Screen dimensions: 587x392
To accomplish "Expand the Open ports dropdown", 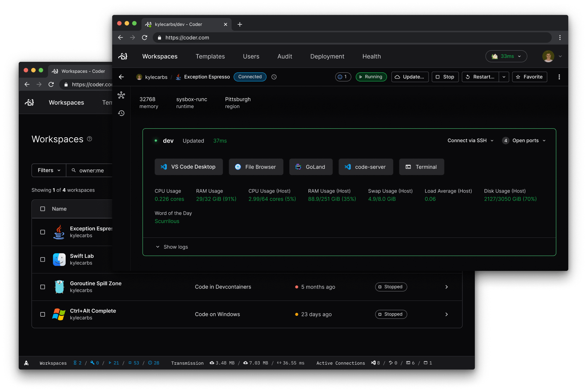I will [524, 141].
